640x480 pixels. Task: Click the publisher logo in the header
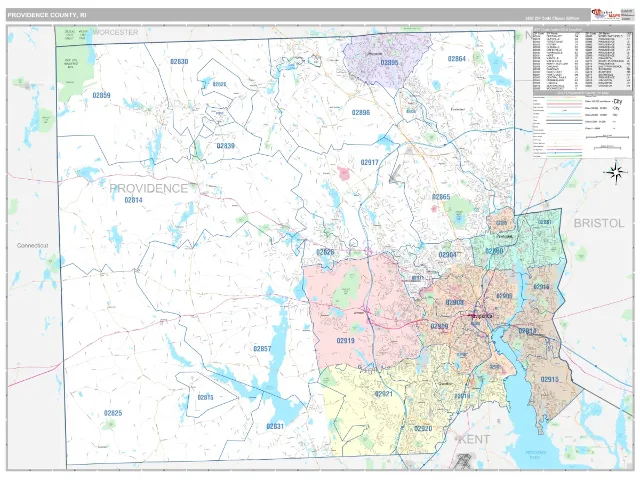(x=605, y=15)
